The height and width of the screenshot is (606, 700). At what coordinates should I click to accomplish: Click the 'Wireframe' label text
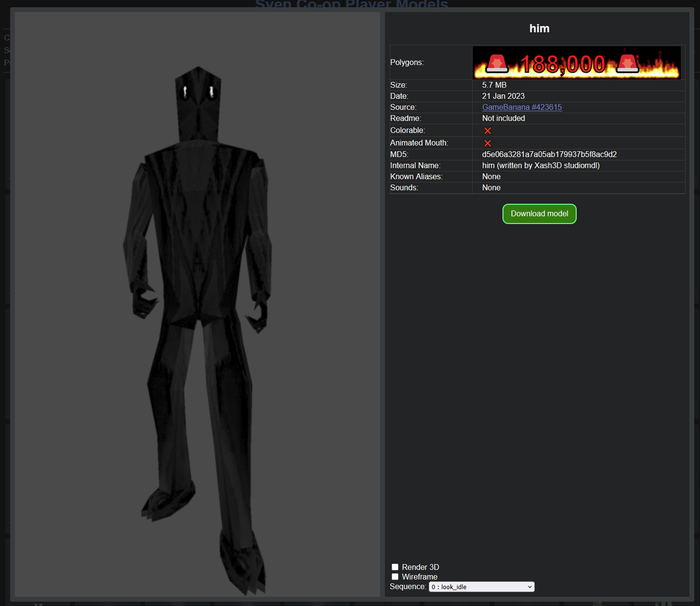420,577
